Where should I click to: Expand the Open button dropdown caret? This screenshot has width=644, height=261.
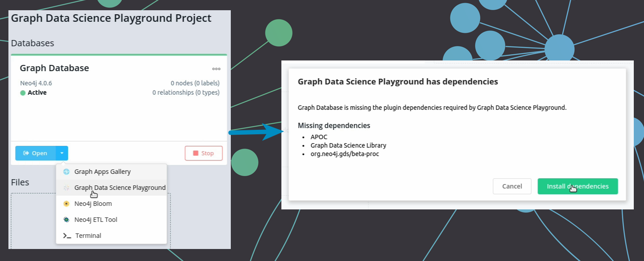click(62, 153)
